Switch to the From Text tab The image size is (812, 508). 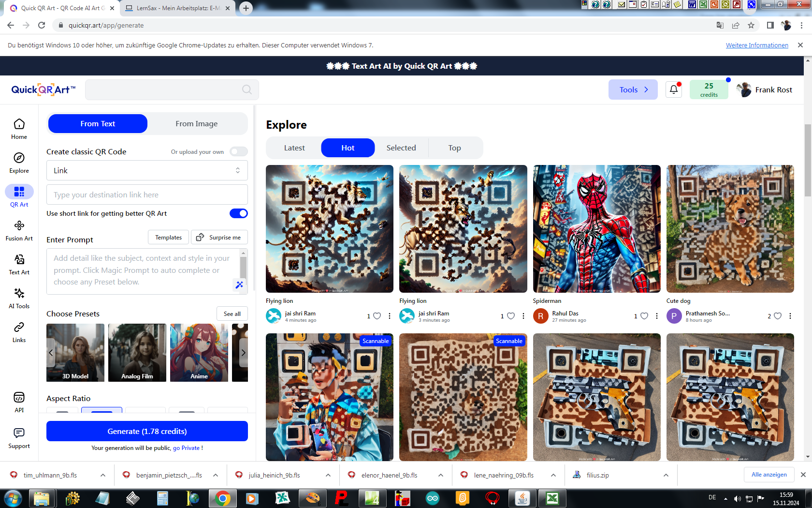click(x=98, y=123)
